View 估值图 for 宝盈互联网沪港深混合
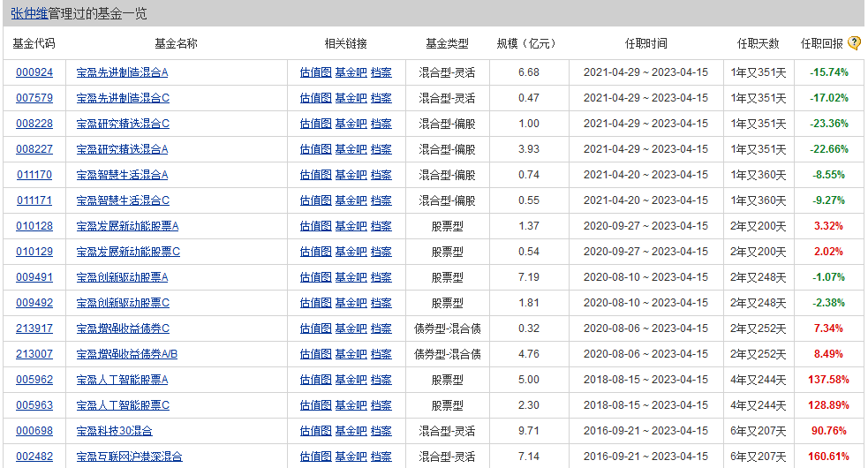The height and width of the screenshot is (468, 868). click(x=315, y=457)
